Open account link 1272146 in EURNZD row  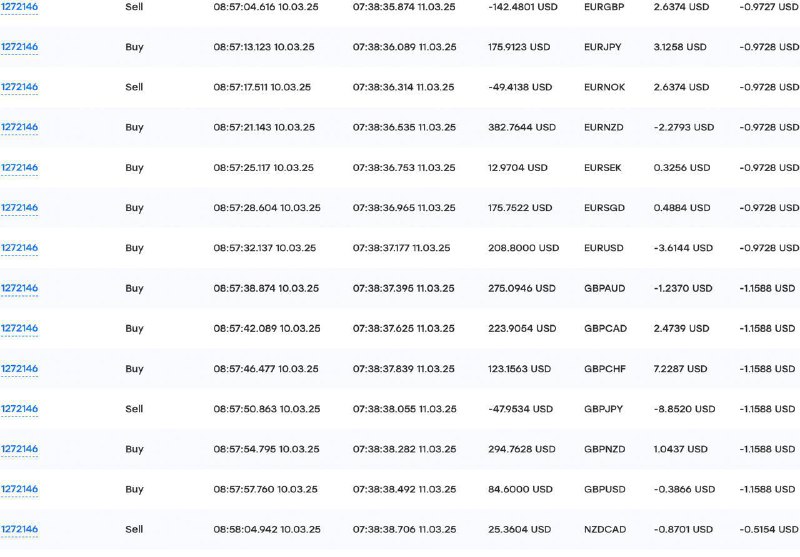[x=19, y=128]
